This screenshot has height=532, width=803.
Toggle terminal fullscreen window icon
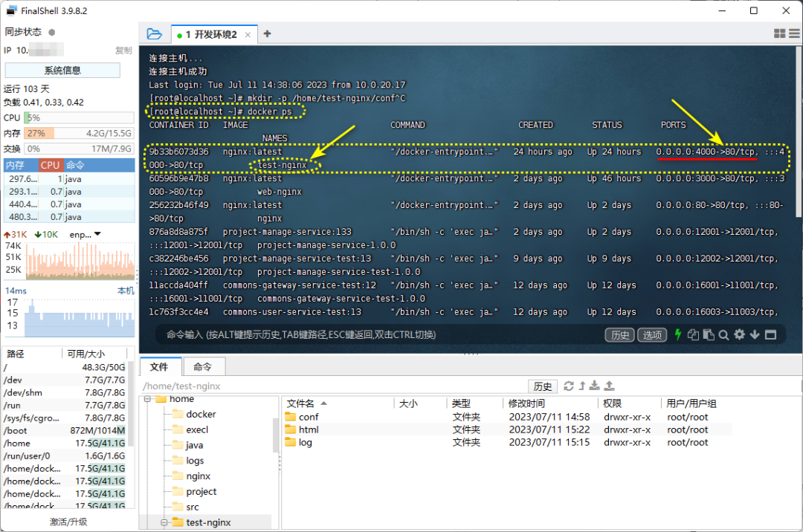pyautogui.click(x=770, y=334)
